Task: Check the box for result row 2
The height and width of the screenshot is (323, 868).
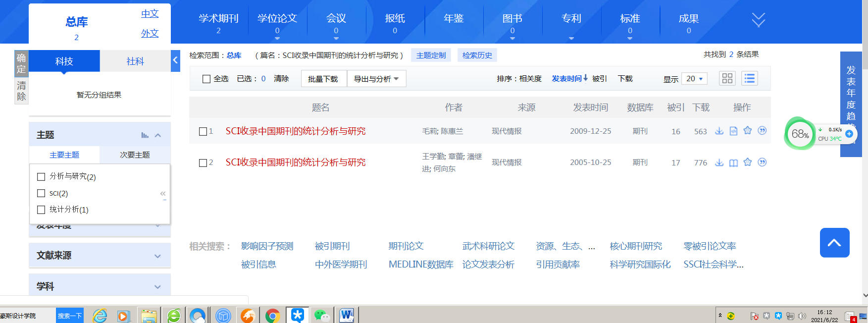Action: point(203,163)
